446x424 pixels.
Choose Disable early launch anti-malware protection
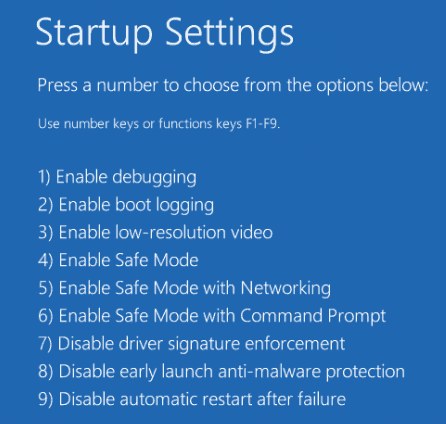point(221,372)
